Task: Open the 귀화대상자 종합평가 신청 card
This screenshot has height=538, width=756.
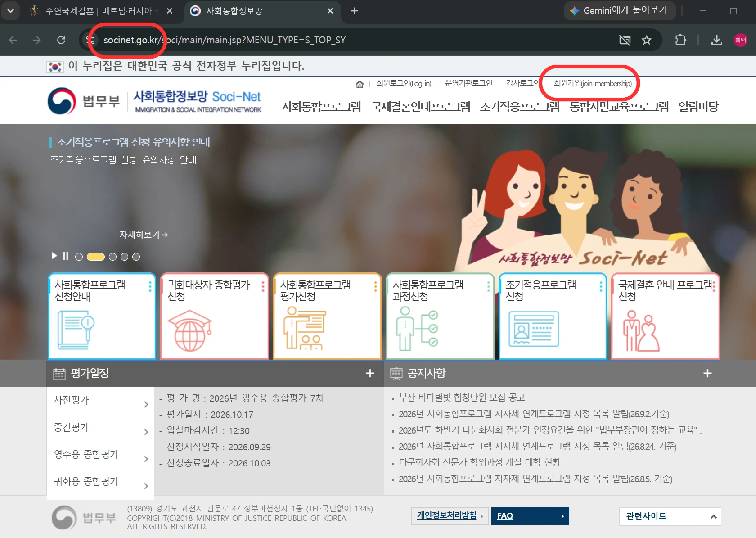Action: pos(215,316)
